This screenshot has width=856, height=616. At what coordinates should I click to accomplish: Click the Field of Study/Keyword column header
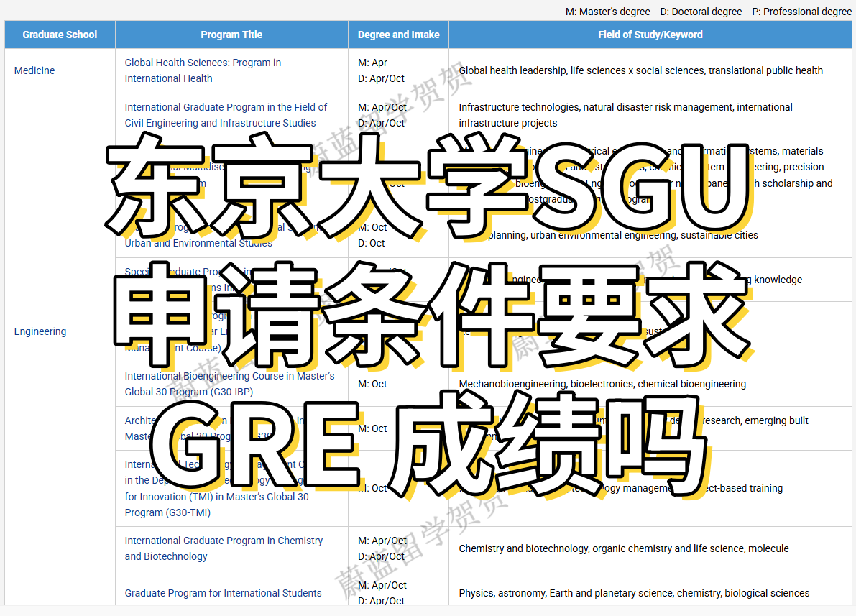pyautogui.click(x=650, y=35)
